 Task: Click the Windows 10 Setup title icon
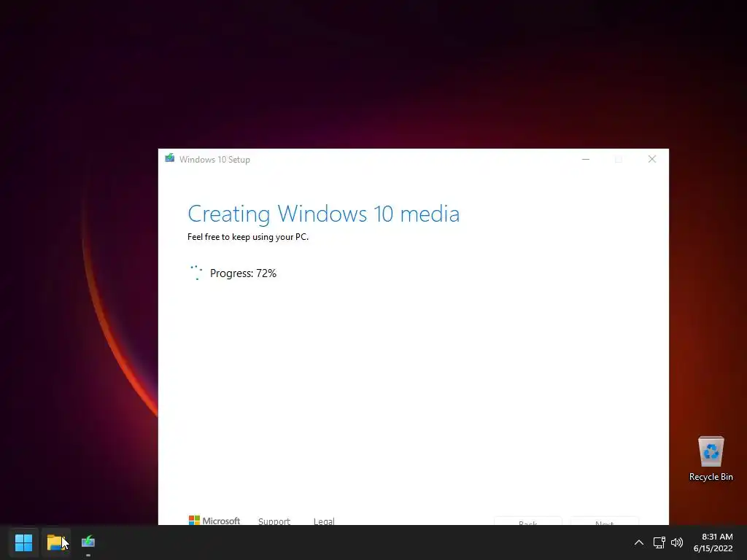pos(169,158)
